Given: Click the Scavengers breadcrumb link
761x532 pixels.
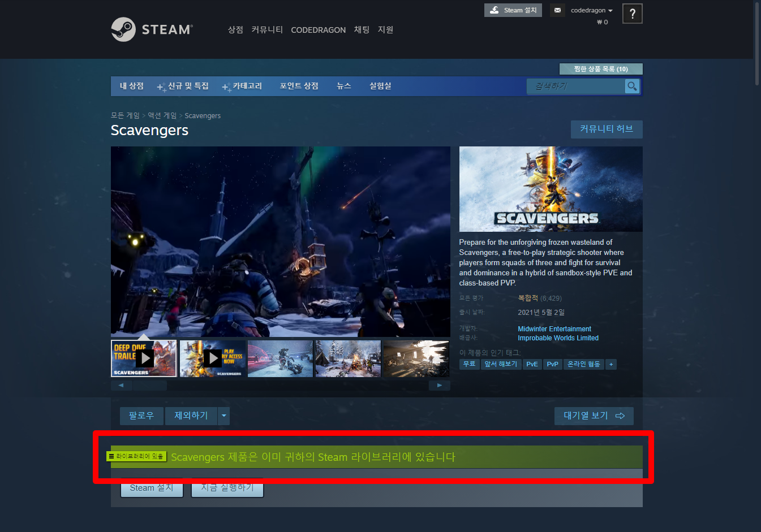Looking at the screenshot, I should pyautogui.click(x=203, y=115).
